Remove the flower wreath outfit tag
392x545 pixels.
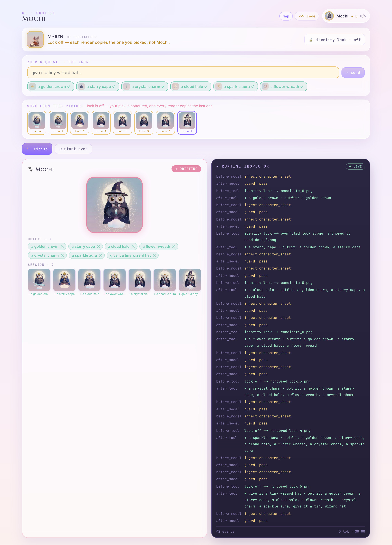coord(174,246)
